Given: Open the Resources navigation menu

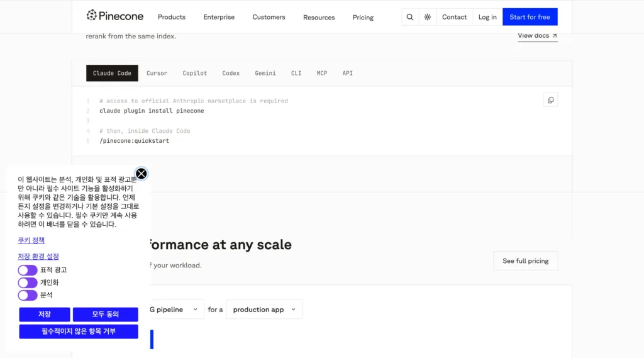Looking at the screenshot, I should click(319, 17).
